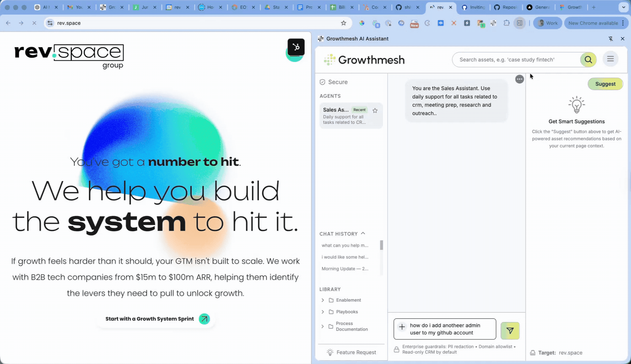Stop loading the page with the X button

pos(34,23)
